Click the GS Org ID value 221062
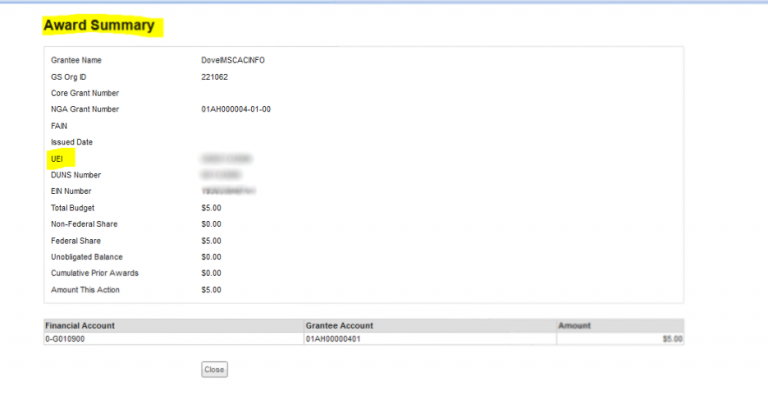Image resolution: width=768 pixels, height=414 pixels. click(214, 77)
